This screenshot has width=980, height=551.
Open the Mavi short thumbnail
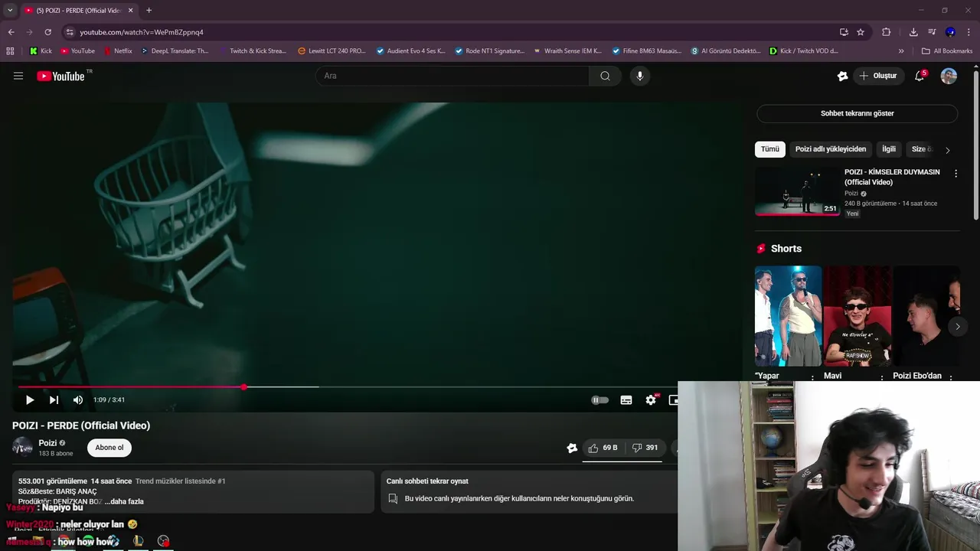[x=857, y=316]
